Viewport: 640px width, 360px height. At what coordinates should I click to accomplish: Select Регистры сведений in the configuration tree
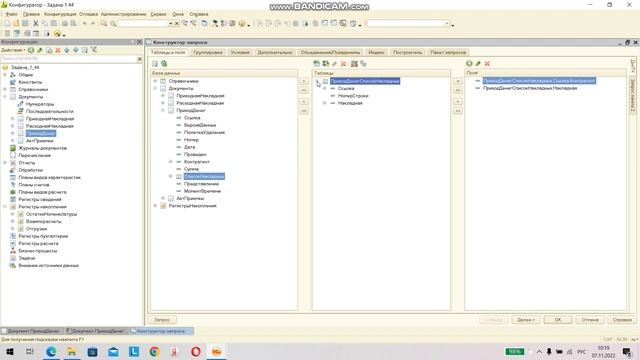pyautogui.click(x=40, y=200)
